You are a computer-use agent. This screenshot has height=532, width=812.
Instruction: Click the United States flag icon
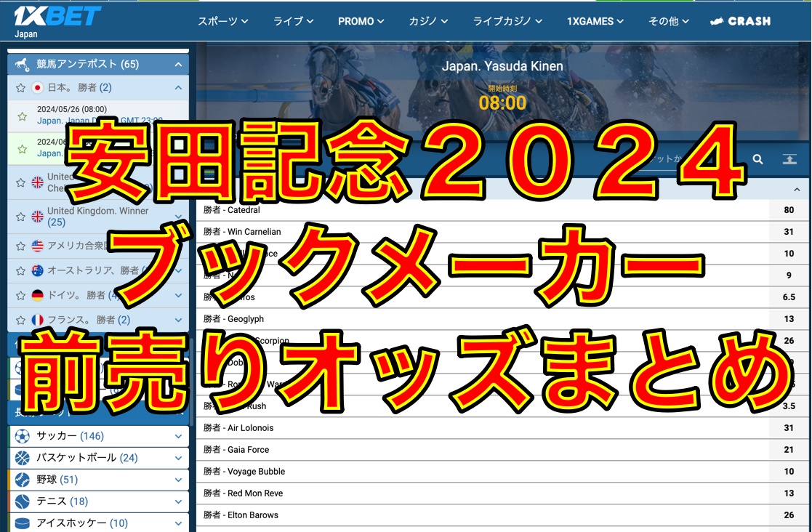tap(37, 246)
